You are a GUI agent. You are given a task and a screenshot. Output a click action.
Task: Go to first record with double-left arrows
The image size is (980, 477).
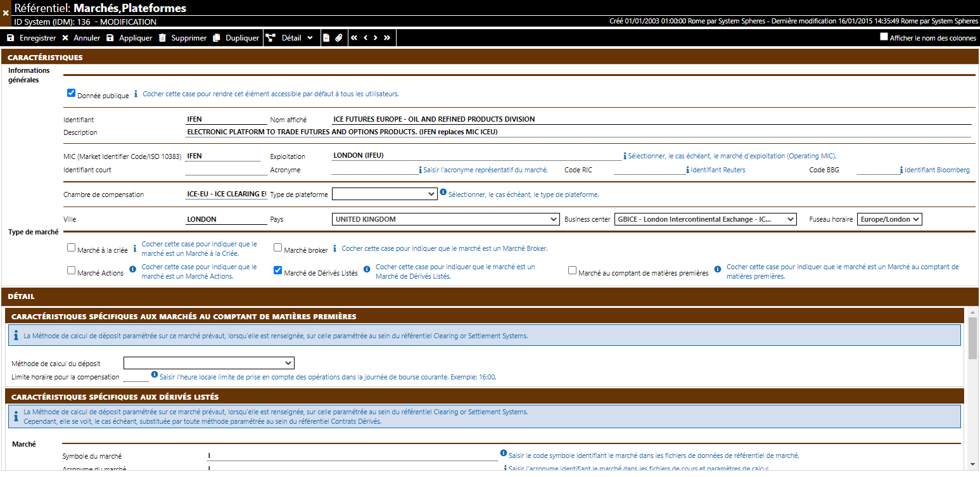tap(354, 38)
